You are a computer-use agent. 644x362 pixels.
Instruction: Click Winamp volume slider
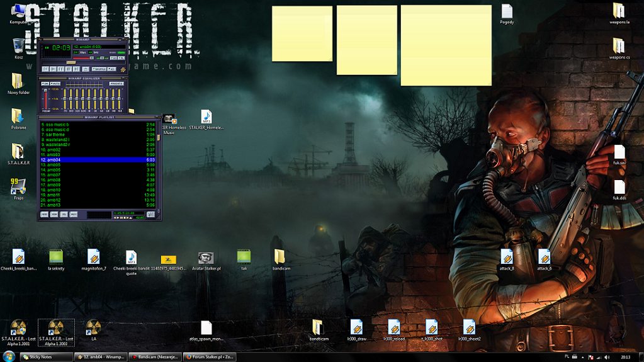point(83,58)
